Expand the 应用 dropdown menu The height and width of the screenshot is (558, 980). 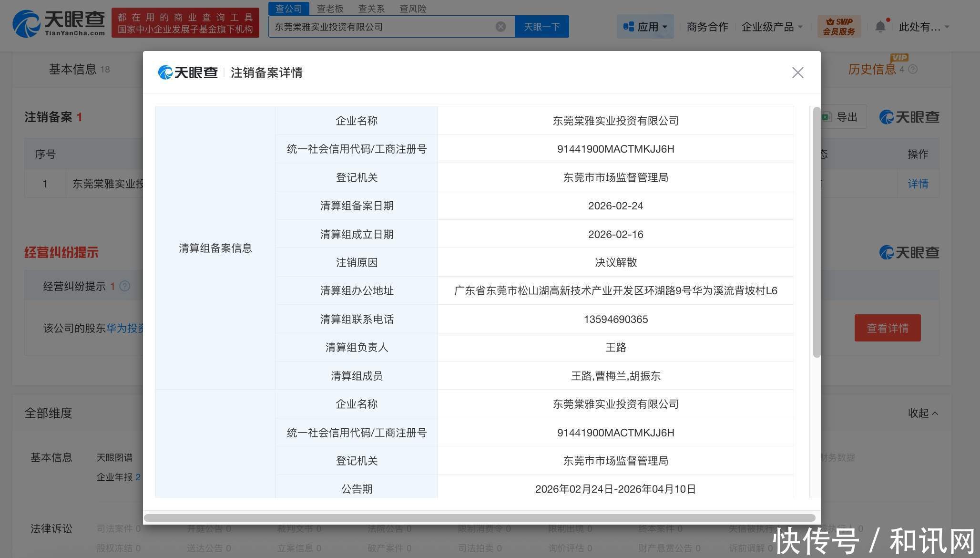coord(645,27)
